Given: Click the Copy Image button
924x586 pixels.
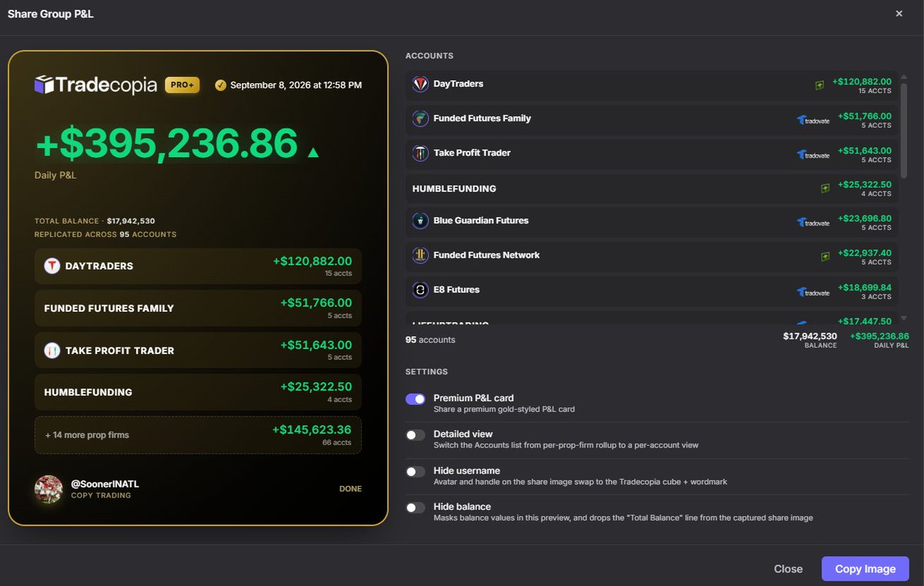Looking at the screenshot, I should (x=865, y=569).
